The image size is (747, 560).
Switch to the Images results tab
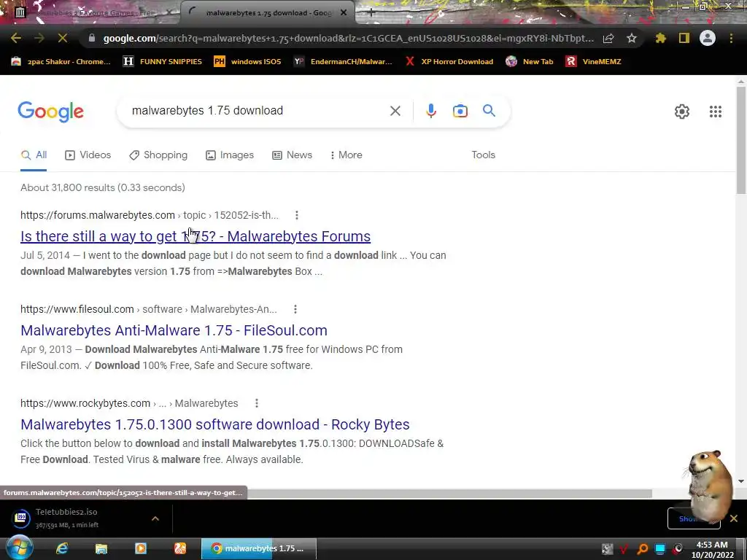point(230,155)
